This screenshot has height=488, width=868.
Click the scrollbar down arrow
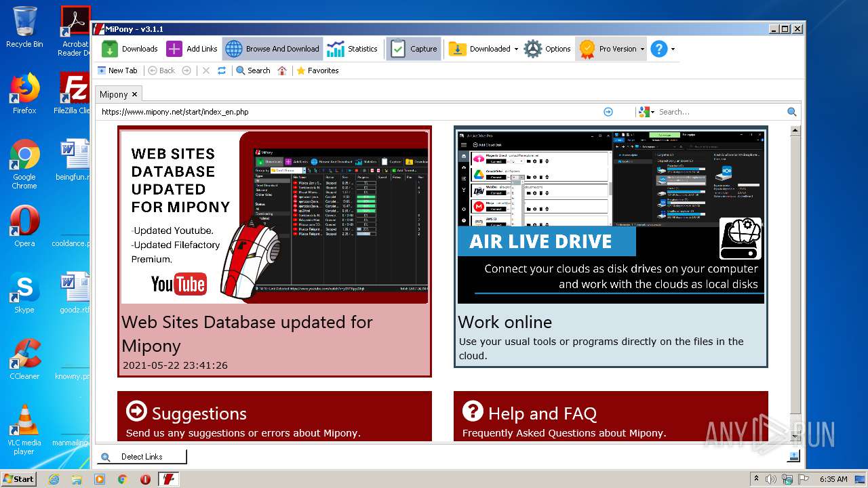pyautogui.click(x=795, y=437)
